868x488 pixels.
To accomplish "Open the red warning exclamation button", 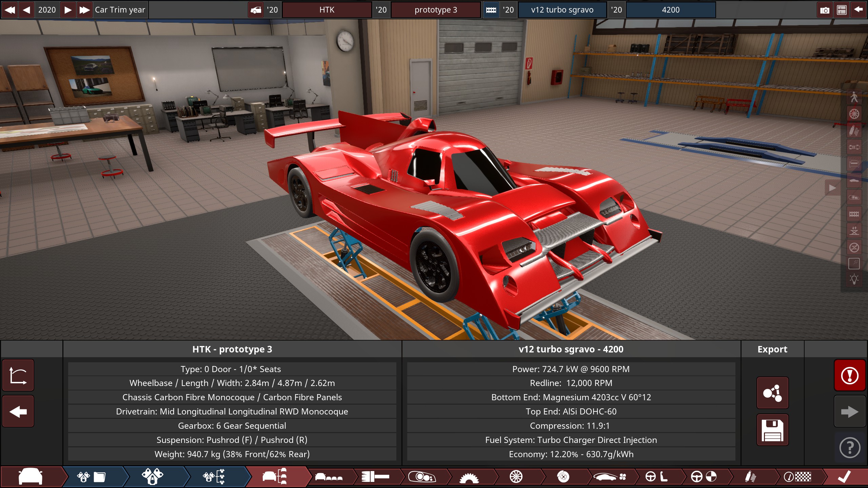I will (850, 375).
